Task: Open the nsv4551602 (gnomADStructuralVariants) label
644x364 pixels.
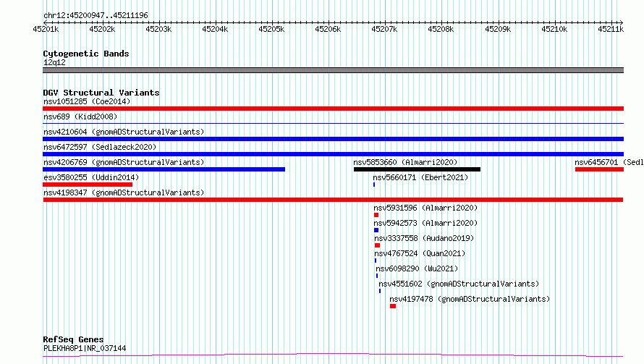Action: pyautogui.click(x=459, y=284)
